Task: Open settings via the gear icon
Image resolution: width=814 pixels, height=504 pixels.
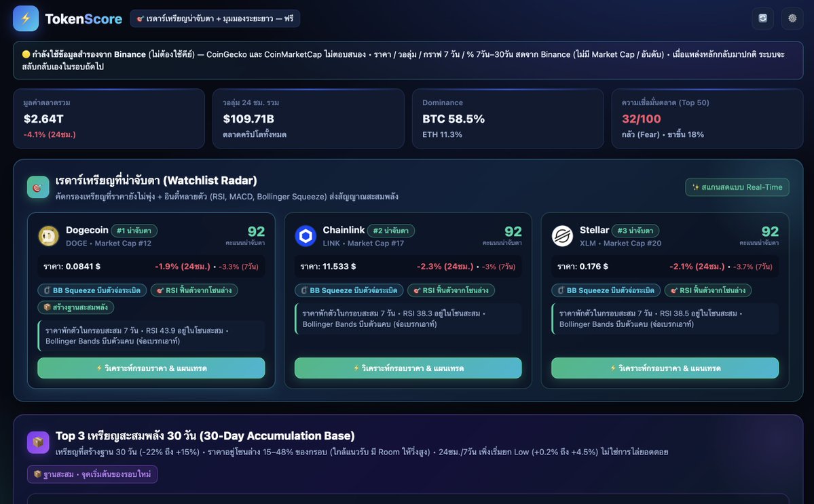Action: pyautogui.click(x=792, y=18)
